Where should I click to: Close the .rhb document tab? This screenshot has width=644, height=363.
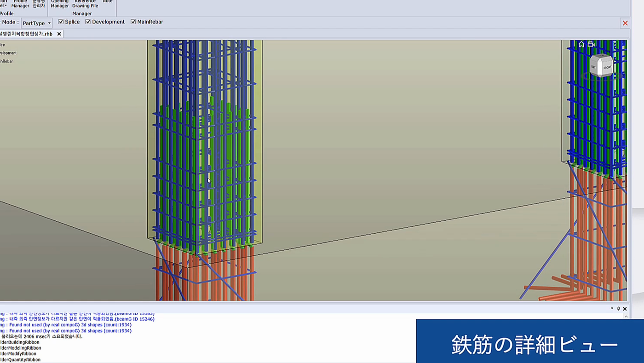click(x=59, y=34)
